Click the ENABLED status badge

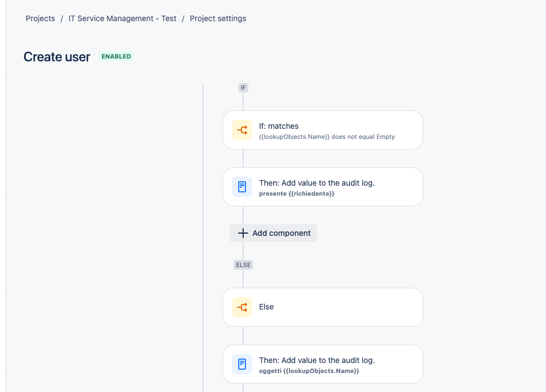click(117, 56)
